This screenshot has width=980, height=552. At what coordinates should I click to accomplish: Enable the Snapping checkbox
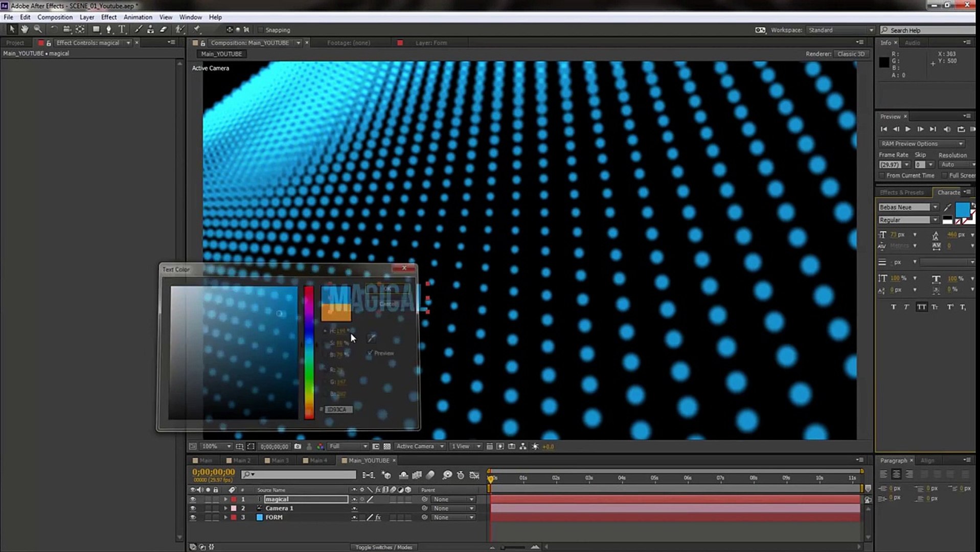(x=261, y=30)
